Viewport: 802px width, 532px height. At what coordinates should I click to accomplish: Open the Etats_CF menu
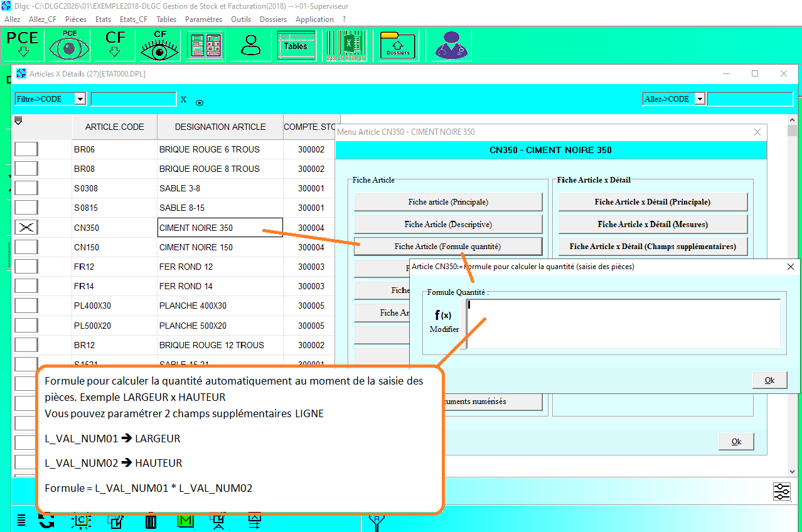click(133, 19)
